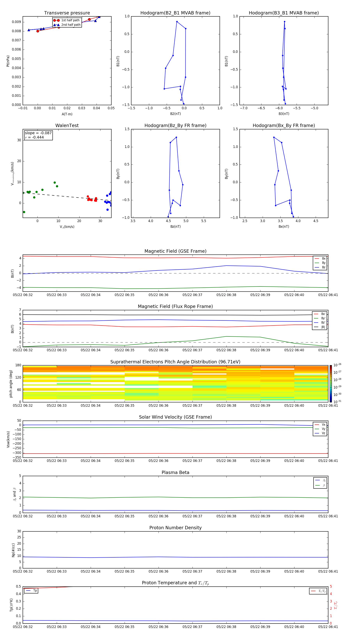Select Bz' in the Flux Rope legend

tap(320, 323)
